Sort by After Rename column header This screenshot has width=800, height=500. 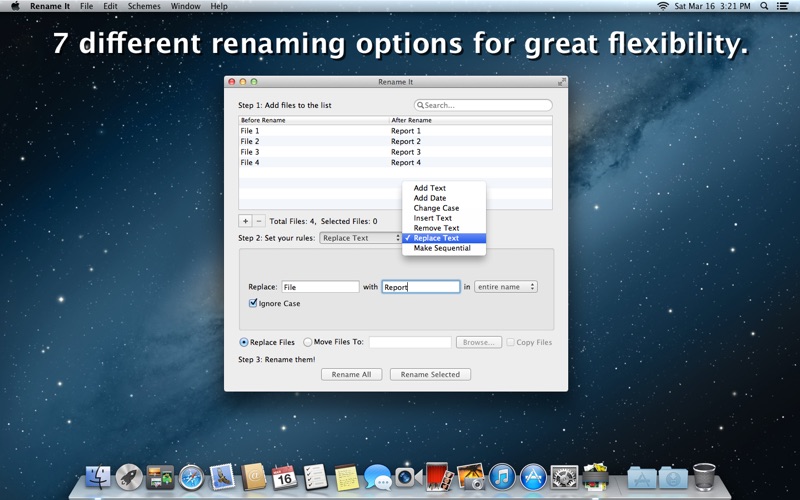tap(470, 120)
